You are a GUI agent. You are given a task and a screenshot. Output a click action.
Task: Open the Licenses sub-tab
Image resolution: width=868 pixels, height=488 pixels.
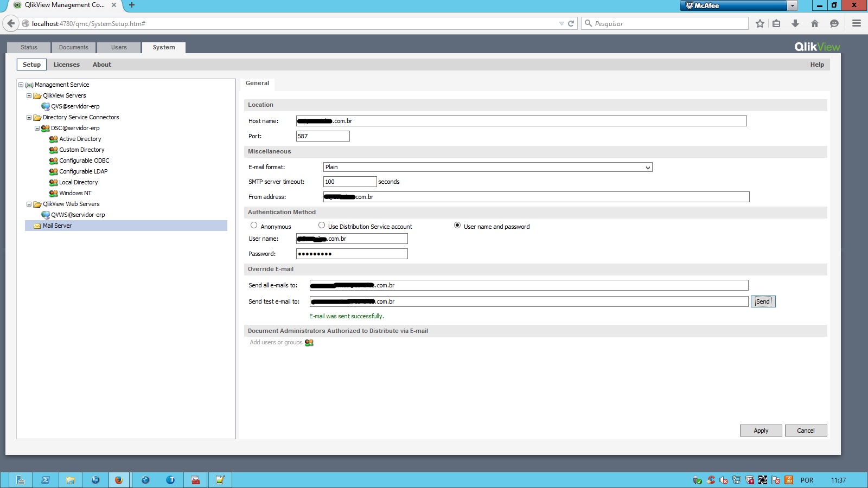[67, 65]
